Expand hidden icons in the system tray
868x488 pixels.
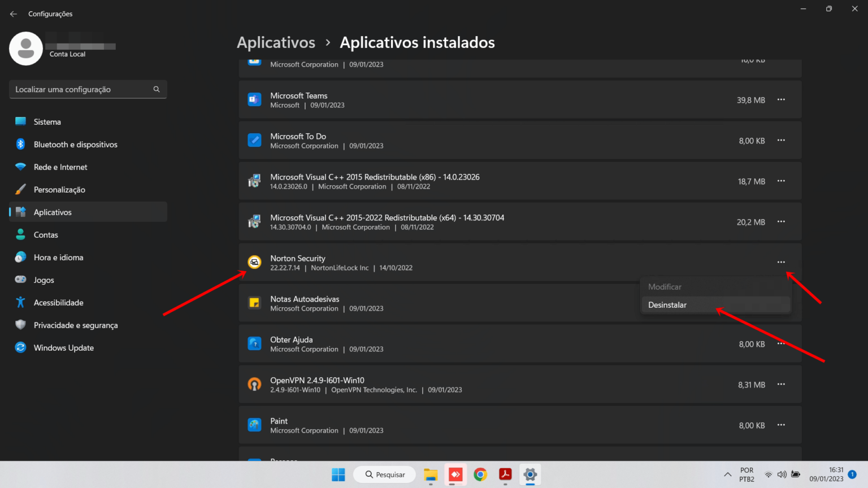tap(728, 474)
